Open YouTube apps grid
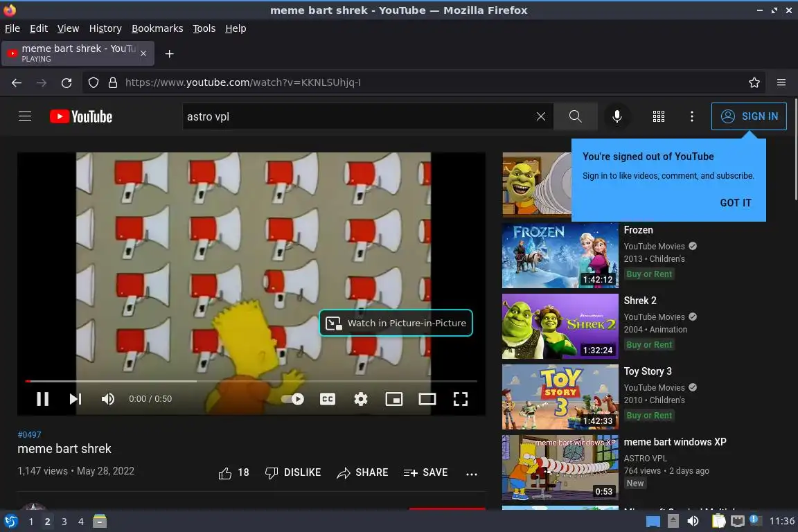 pyautogui.click(x=659, y=116)
